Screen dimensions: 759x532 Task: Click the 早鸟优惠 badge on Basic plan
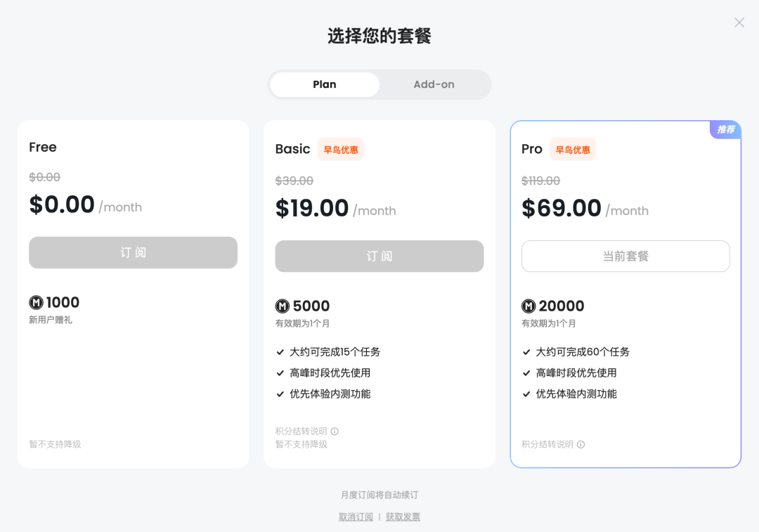[341, 150]
